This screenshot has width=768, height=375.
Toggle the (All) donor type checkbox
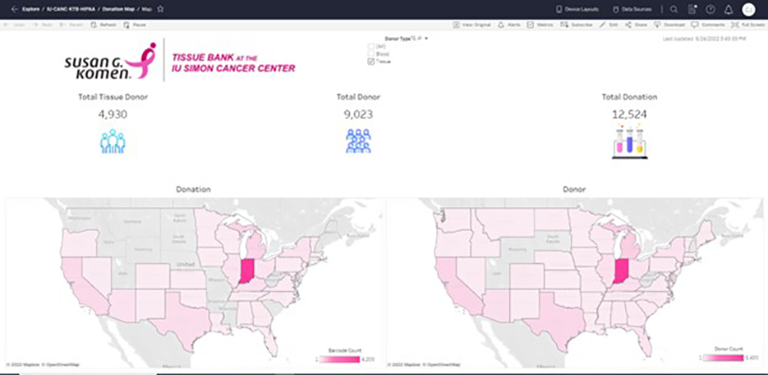point(371,47)
